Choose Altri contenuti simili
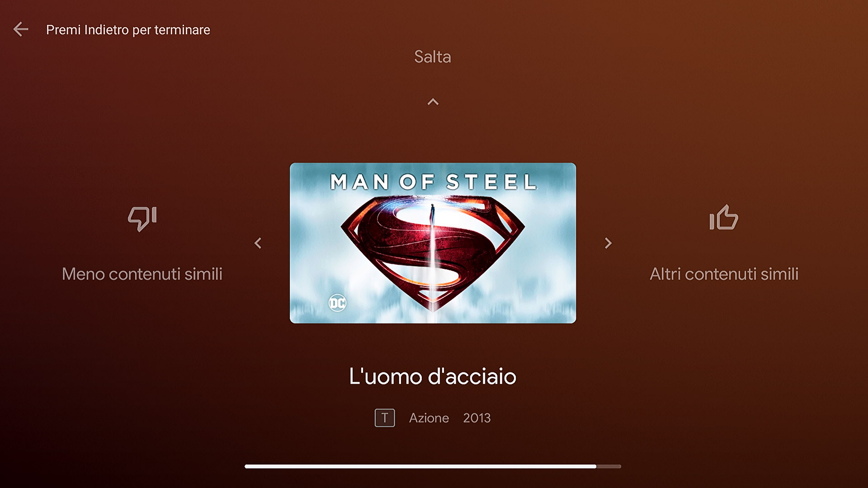This screenshot has width=868, height=488. 724,274
